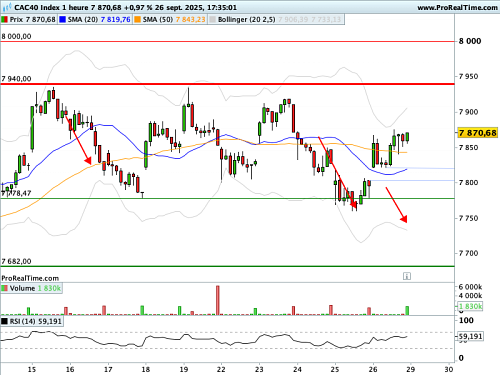Select the SMA (20) legend label
Image resolution: width=500 pixels, height=375 pixels.
(x=83, y=20)
